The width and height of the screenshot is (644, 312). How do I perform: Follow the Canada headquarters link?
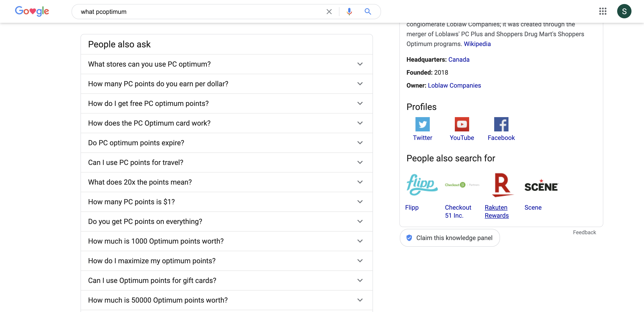(x=458, y=60)
